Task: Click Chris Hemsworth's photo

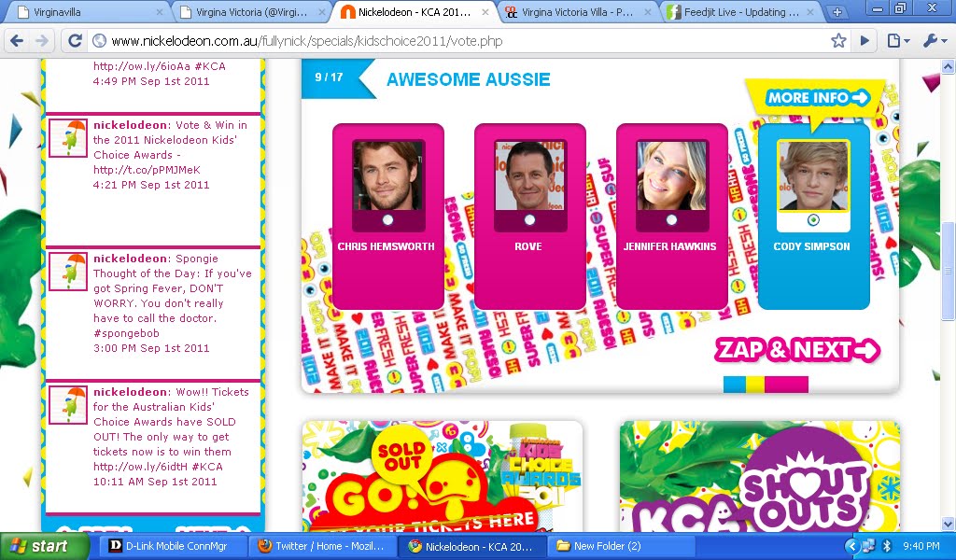Action: pyautogui.click(x=387, y=176)
